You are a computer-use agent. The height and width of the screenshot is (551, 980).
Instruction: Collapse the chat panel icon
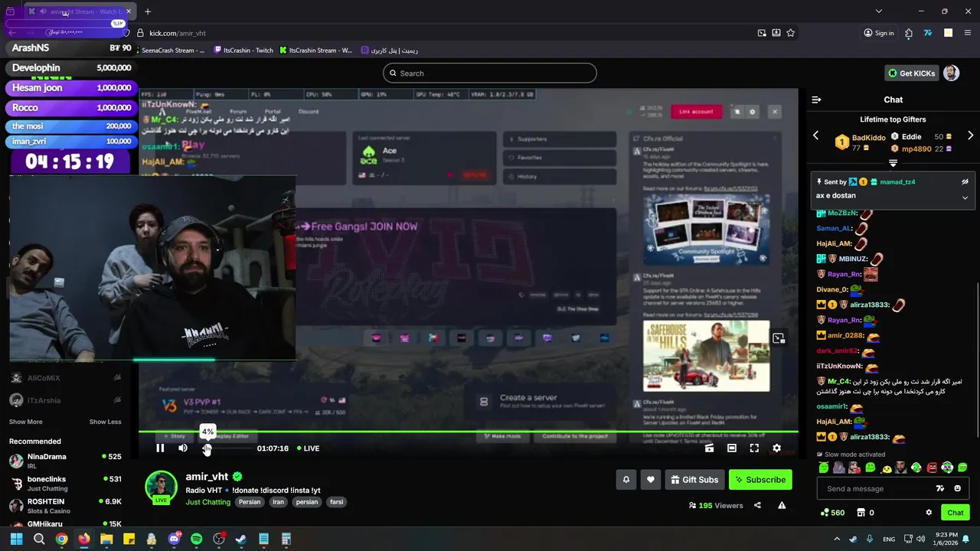coord(816,99)
